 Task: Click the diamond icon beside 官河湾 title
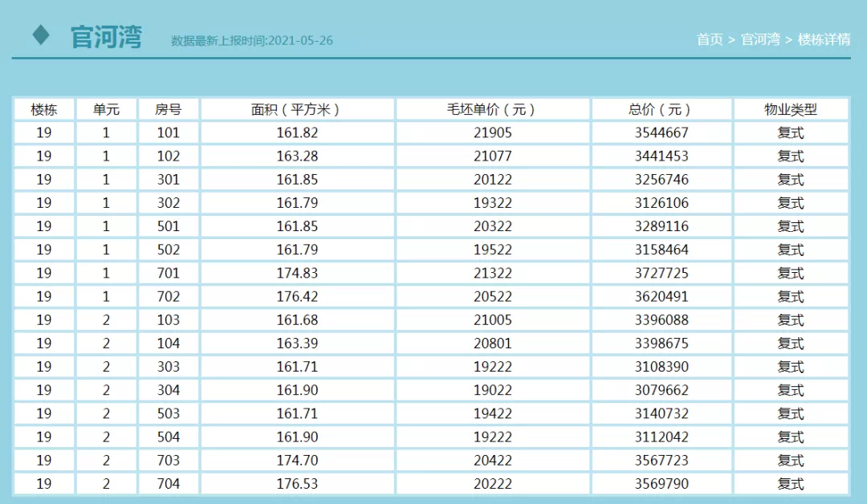point(41,35)
